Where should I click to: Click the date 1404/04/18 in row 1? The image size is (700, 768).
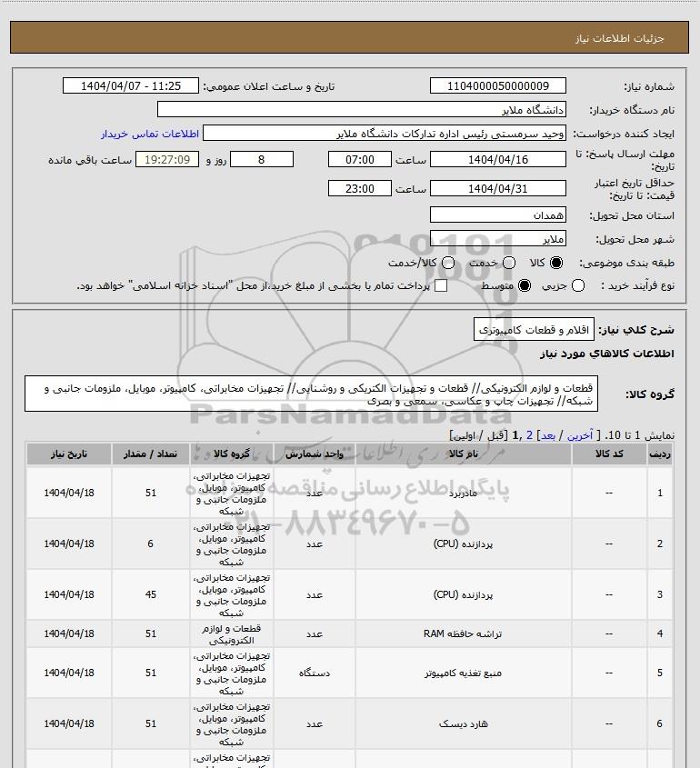click(x=69, y=493)
